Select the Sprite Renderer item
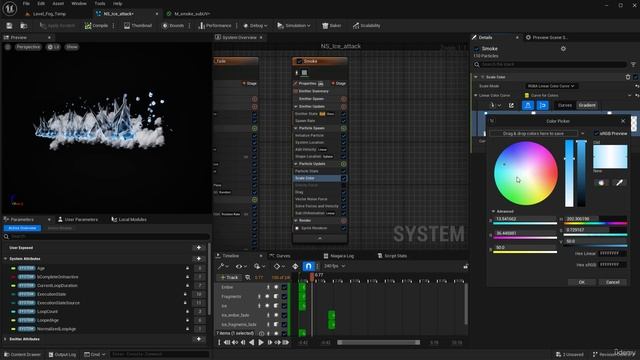The height and width of the screenshot is (360, 640). click(x=314, y=228)
